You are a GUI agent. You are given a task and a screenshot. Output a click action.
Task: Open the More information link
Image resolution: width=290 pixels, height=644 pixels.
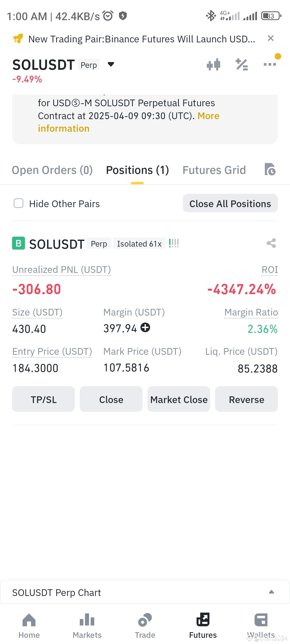pos(129,122)
